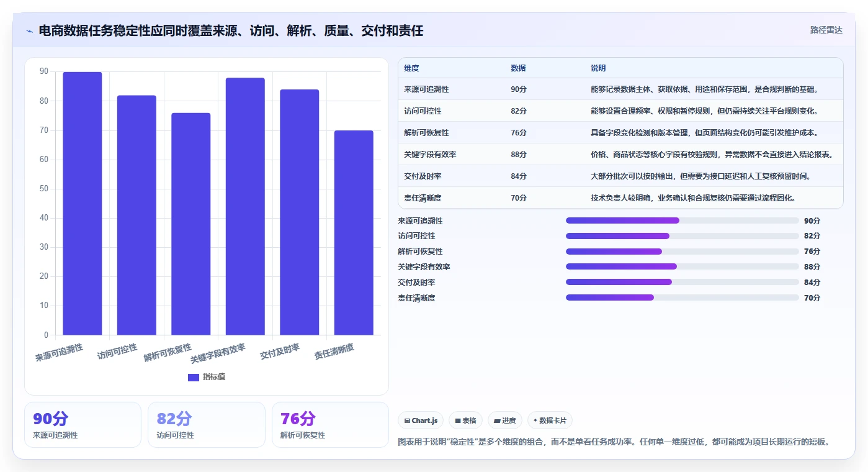The width and height of the screenshot is (868, 472).
Task: Click the 责任清晰度 x-axis label under the chart
Action: coord(334,352)
